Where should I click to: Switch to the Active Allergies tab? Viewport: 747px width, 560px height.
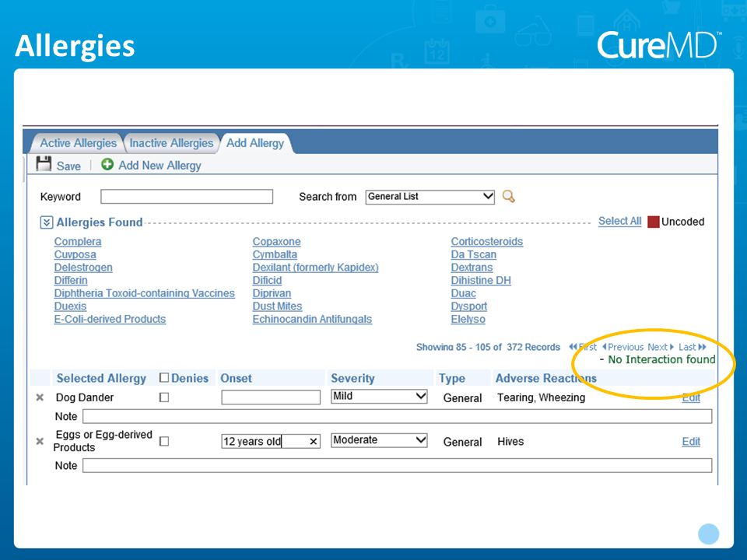tap(78, 143)
